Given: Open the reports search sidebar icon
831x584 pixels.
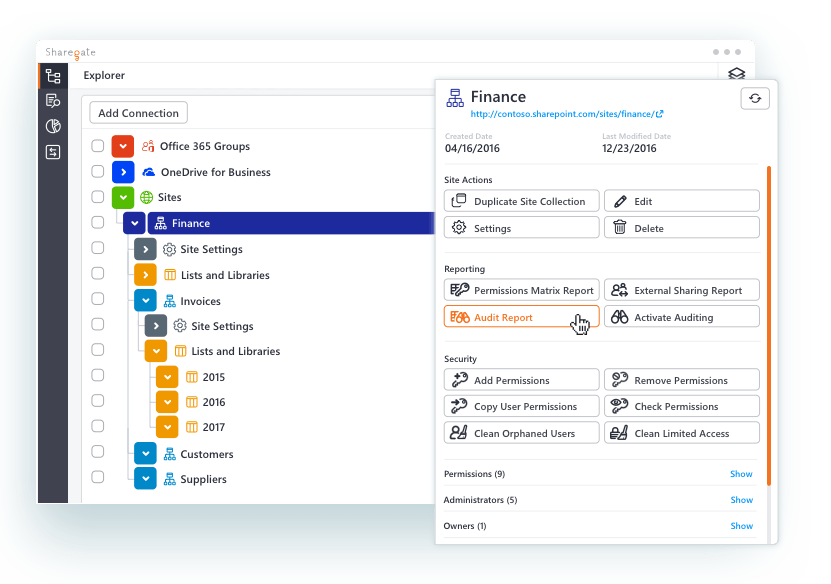Looking at the screenshot, I should point(53,101).
